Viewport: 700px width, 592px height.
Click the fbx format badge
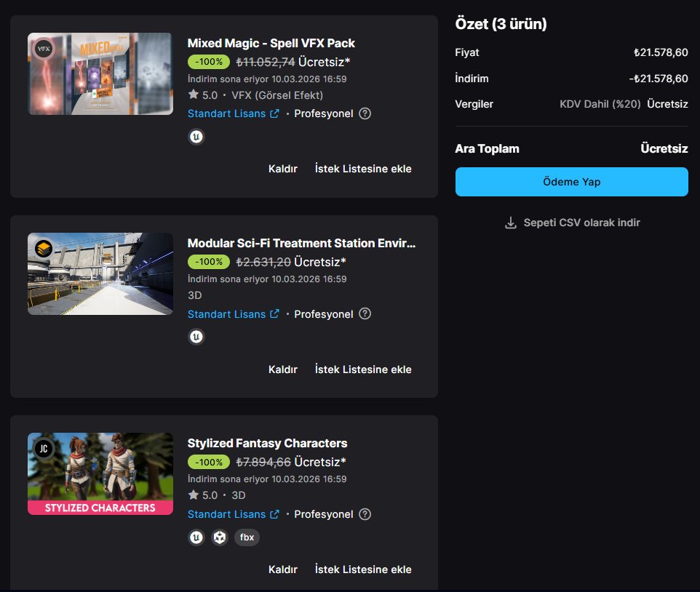[x=247, y=537]
